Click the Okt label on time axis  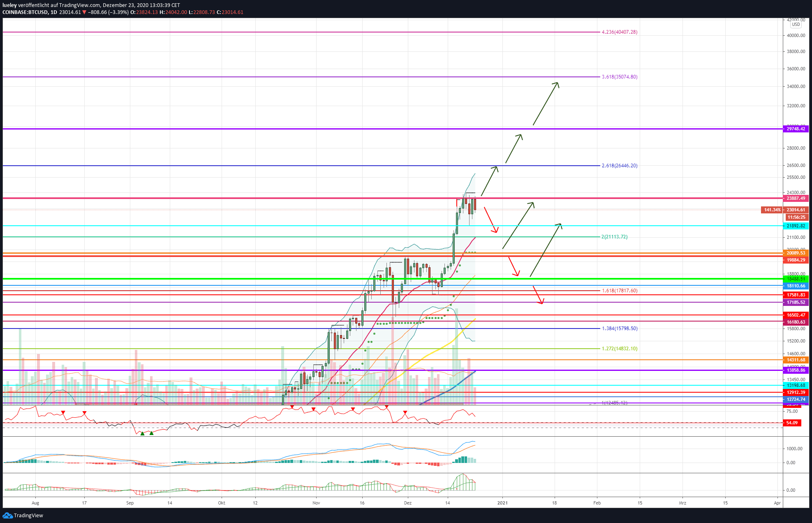(x=222, y=503)
